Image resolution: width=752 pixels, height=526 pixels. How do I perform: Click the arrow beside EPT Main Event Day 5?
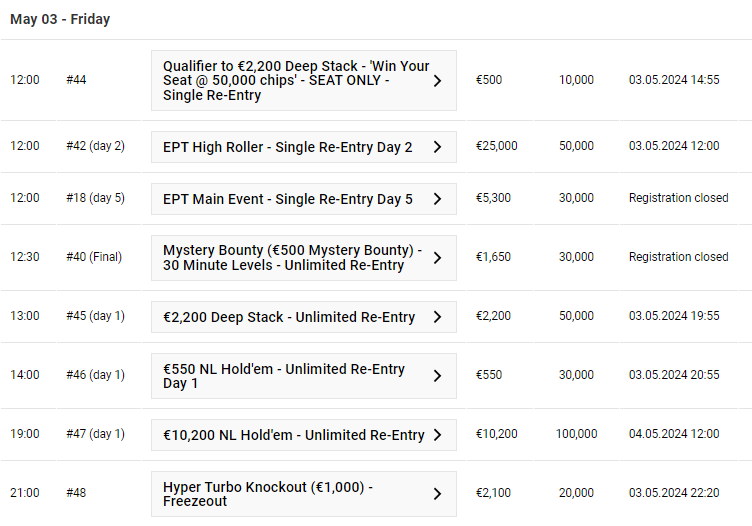[x=437, y=199]
